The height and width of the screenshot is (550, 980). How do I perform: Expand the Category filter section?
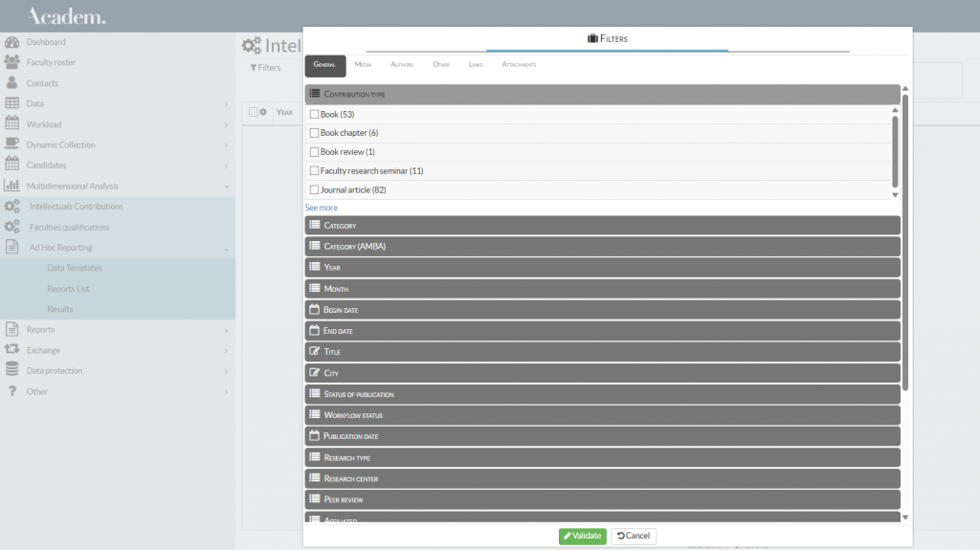602,226
